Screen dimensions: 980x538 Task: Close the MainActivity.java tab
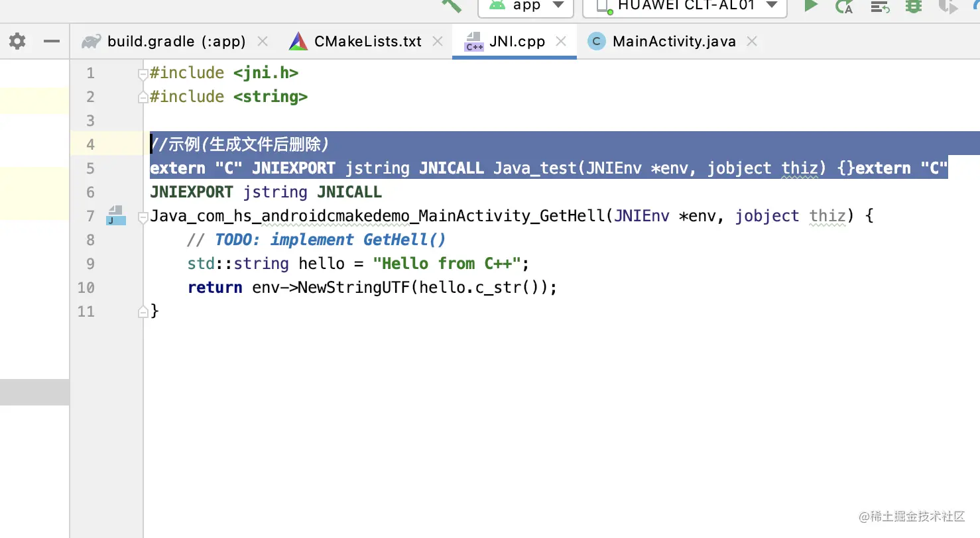(x=752, y=42)
